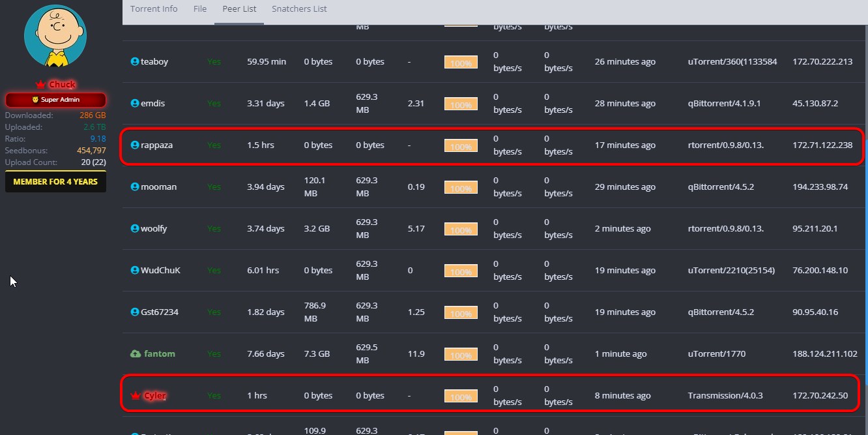Select IP address 172.70.222.213
The height and width of the screenshot is (435, 868).
click(x=822, y=61)
